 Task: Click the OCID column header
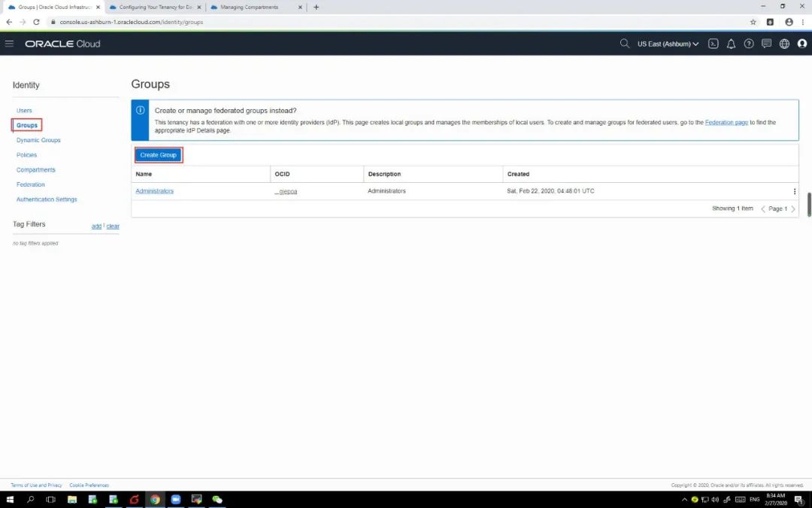282,174
